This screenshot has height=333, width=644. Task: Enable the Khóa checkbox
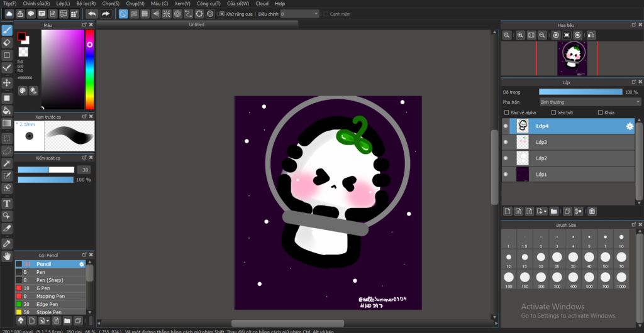click(600, 112)
